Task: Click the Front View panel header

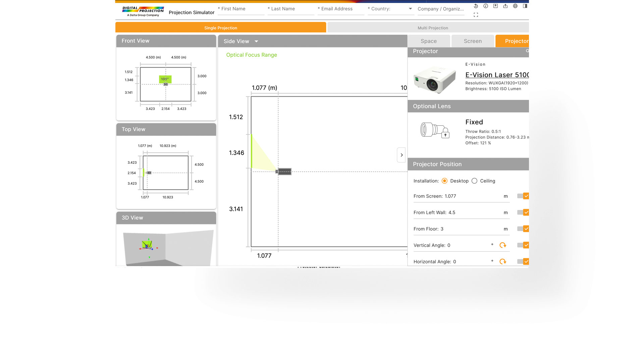Action: tap(166, 41)
